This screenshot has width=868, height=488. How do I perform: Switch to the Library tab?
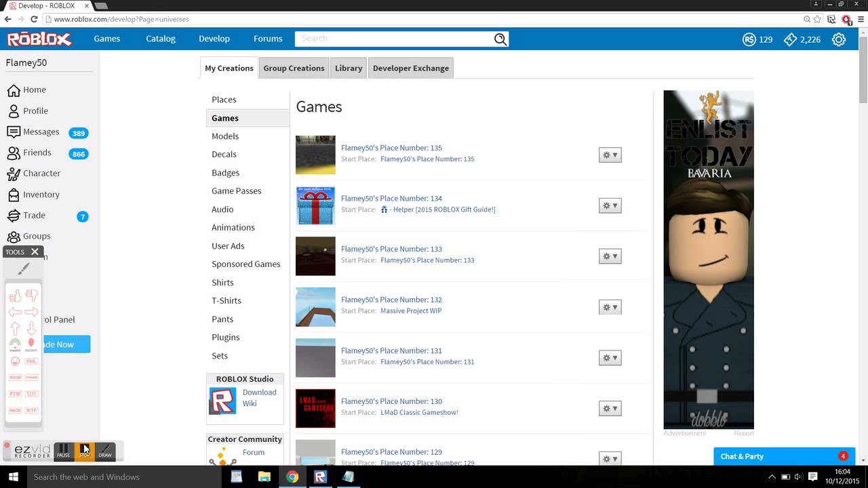(x=349, y=68)
